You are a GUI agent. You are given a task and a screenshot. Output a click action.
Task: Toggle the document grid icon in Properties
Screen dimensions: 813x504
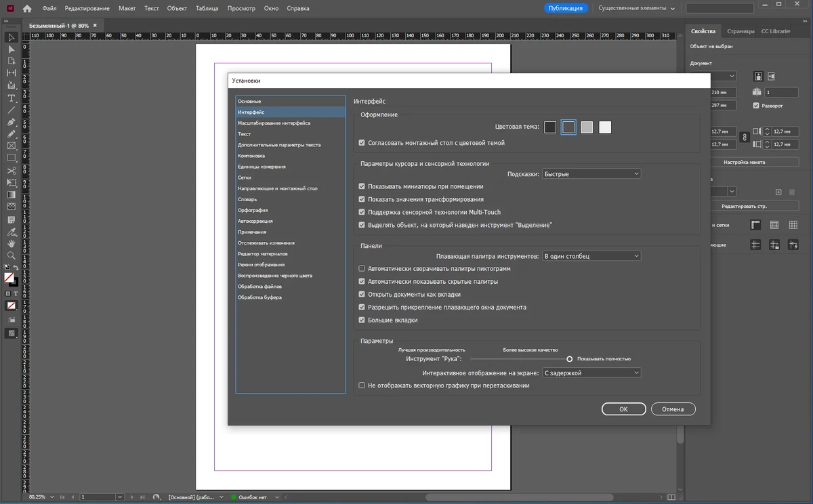point(793,225)
